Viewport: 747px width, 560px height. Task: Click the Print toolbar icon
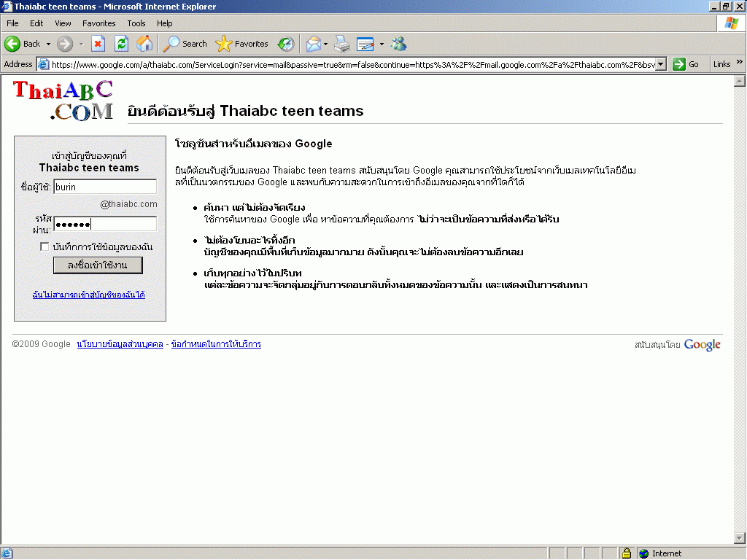(x=342, y=44)
